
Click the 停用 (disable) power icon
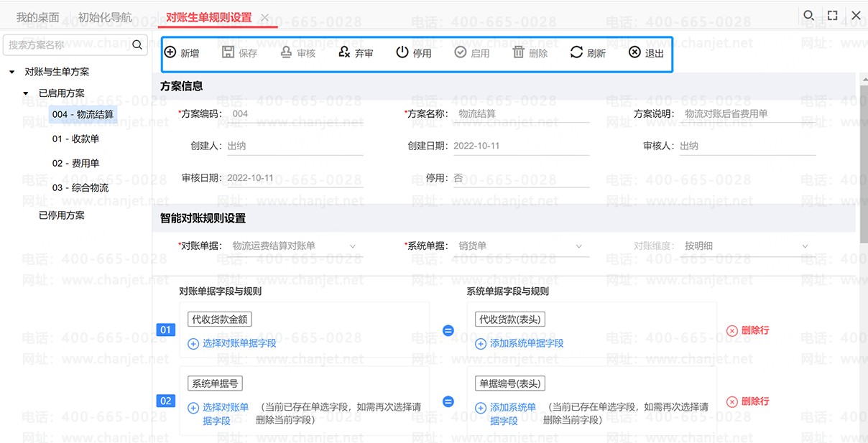402,52
